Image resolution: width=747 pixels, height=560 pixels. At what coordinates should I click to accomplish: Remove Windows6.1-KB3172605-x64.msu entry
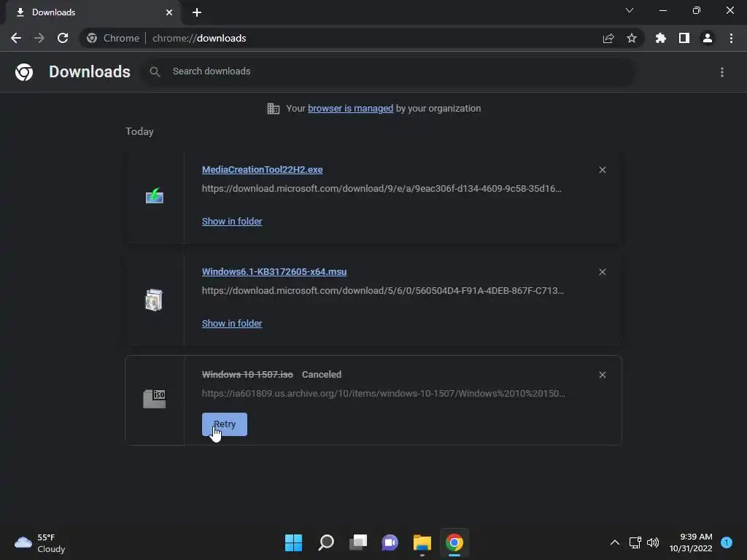pyautogui.click(x=602, y=272)
